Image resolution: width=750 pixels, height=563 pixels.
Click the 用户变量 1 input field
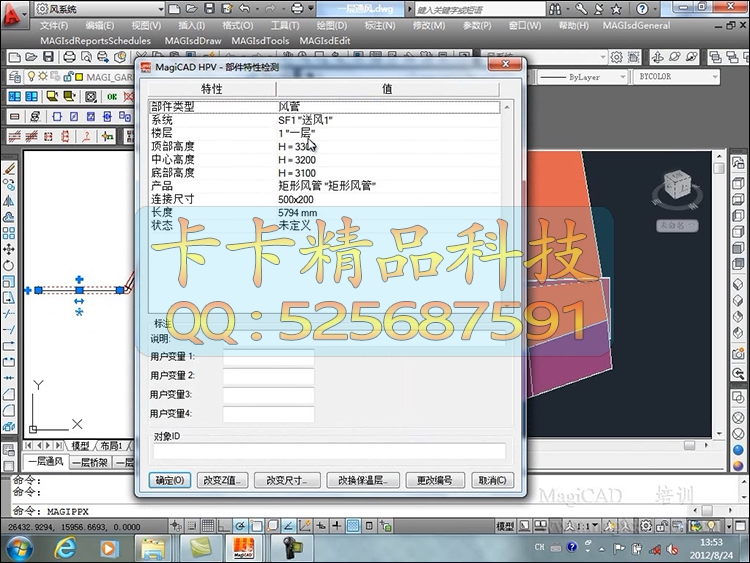(268, 356)
